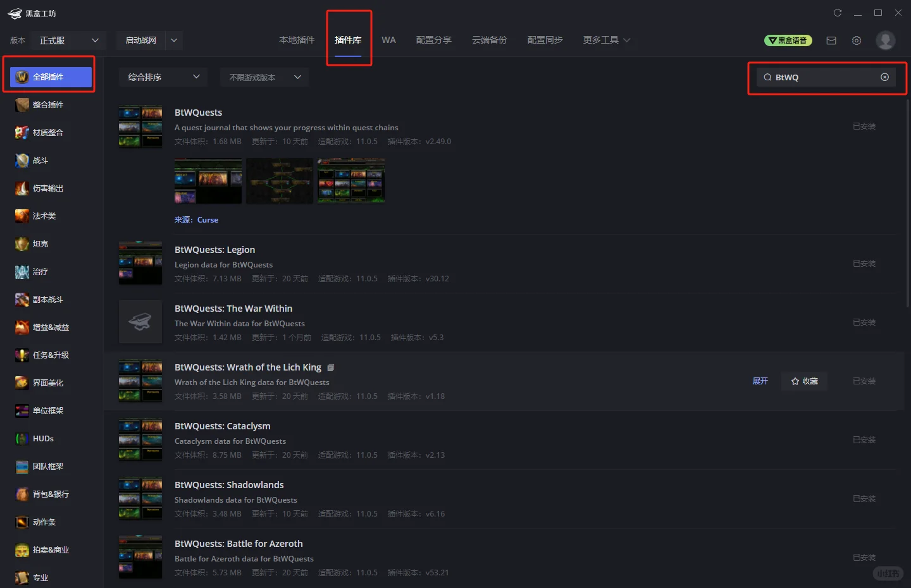Image resolution: width=911 pixels, height=588 pixels.
Task: Select 伤害输出 category
Action: (x=51, y=188)
